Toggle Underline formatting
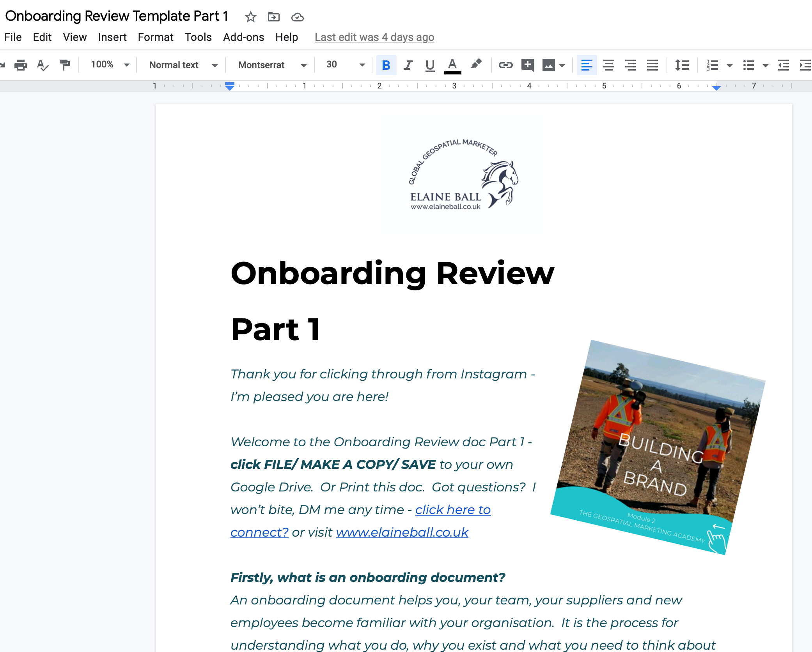 click(x=430, y=65)
